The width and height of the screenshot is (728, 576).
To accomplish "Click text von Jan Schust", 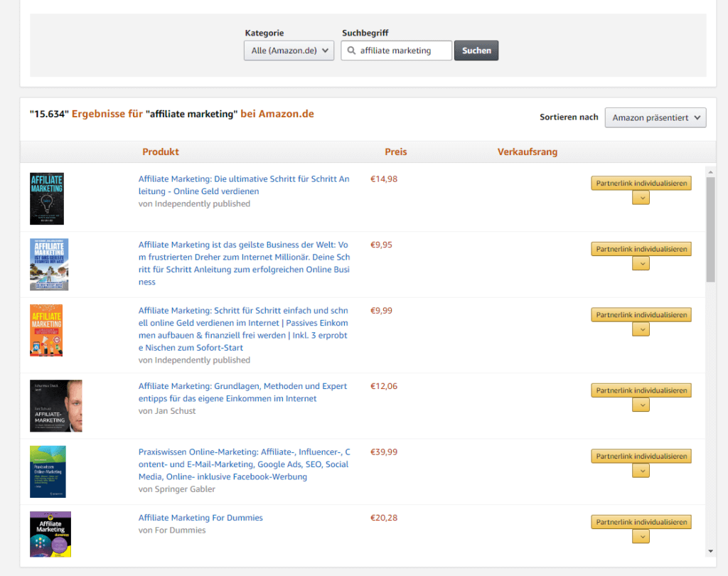I will coord(167,410).
